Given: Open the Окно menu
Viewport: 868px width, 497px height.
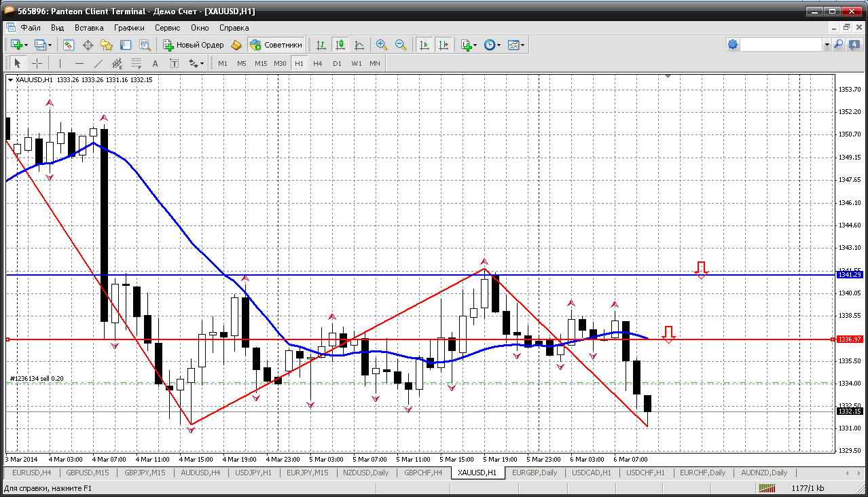Looking at the screenshot, I should [x=200, y=28].
